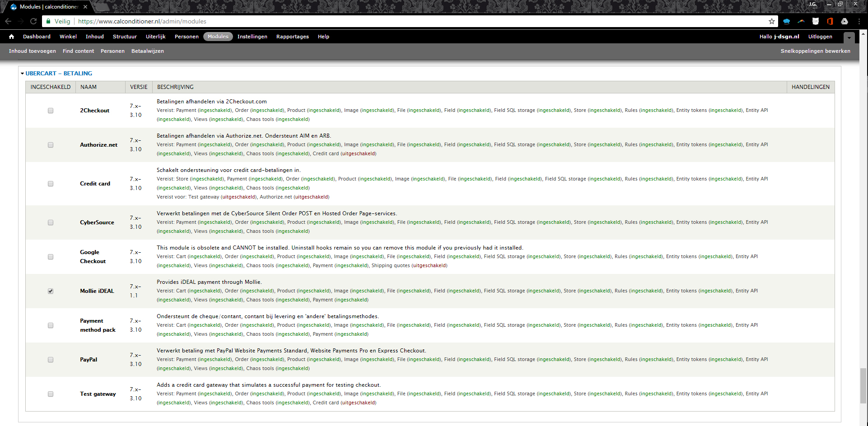868x426 pixels.
Task: Open the Instellingen menu
Action: pyautogui.click(x=252, y=37)
